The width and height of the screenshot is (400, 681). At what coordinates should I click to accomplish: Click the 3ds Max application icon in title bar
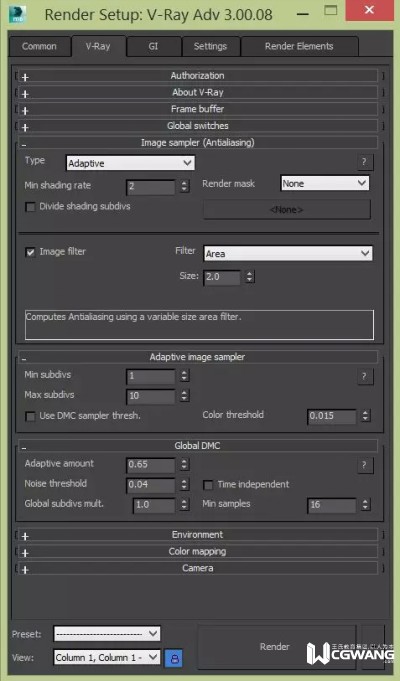[17, 14]
